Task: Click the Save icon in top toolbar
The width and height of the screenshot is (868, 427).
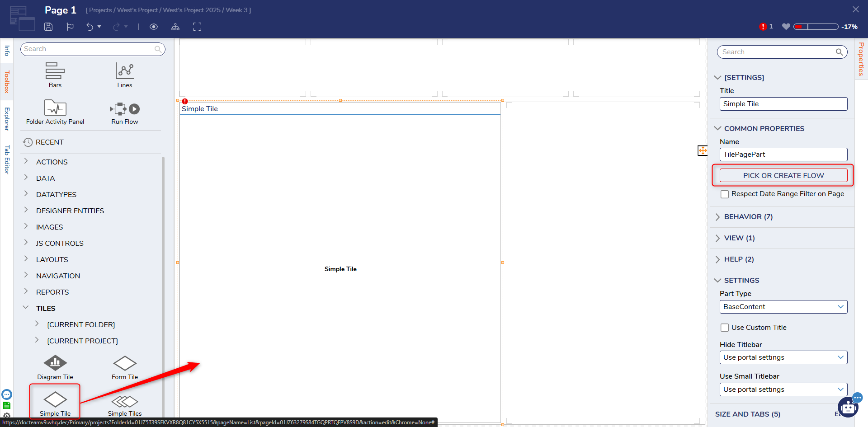Action: tap(48, 27)
